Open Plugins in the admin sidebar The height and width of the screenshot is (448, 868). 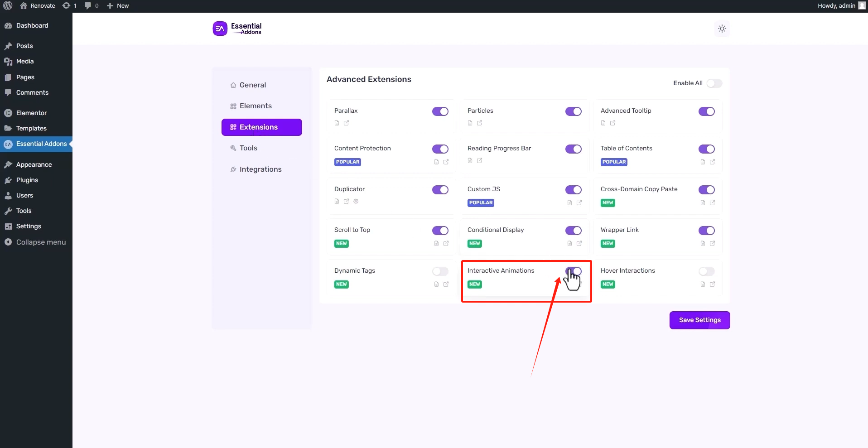coord(27,180)
